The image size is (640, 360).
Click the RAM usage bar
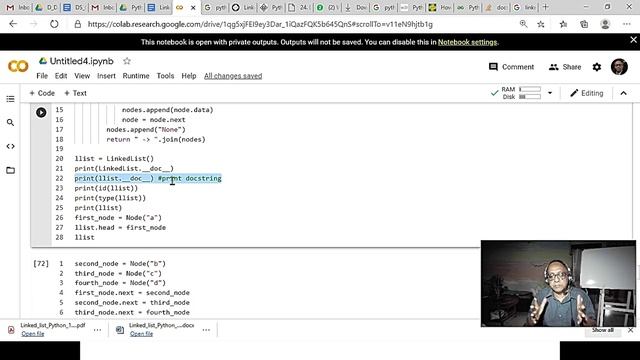[530, 89]
